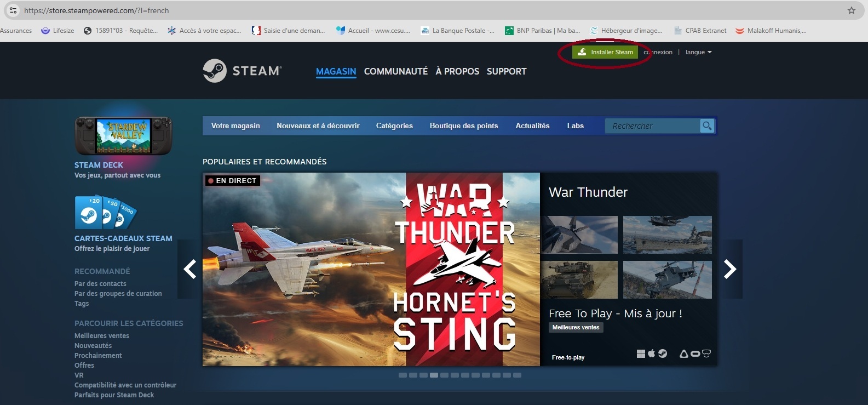Click the highlighted active carousel dot
Viewport: 868px width, 405px height.
pyautogui.click(x=434, y=375)
